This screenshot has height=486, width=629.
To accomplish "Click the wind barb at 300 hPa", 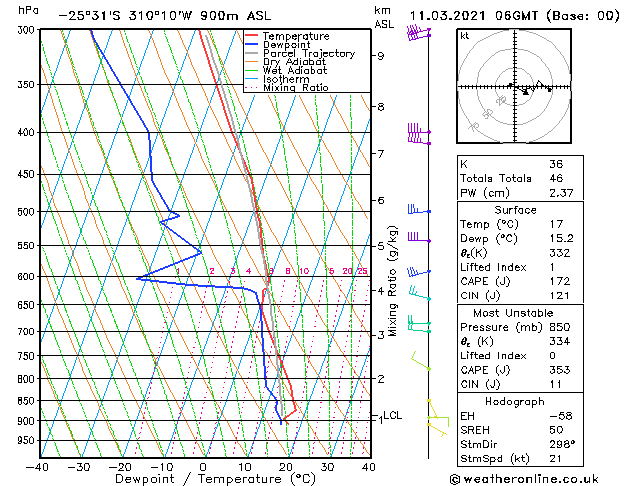I will (x=419, y=32).
